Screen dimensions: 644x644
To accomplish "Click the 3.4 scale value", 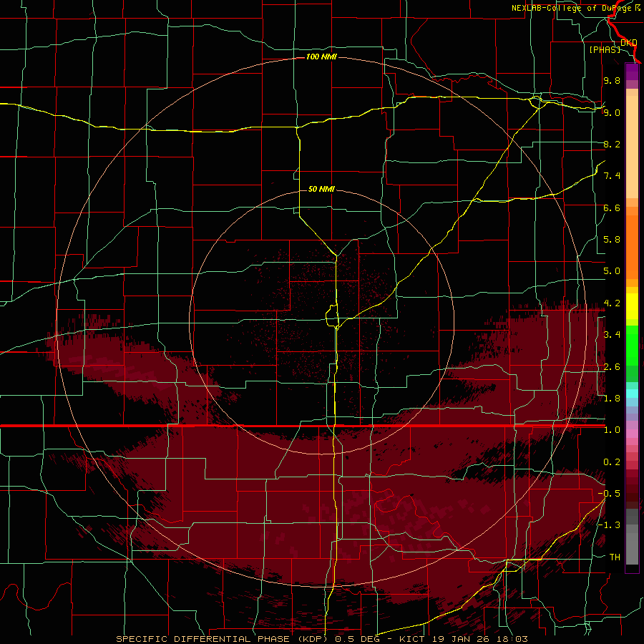I will (612, 335).
